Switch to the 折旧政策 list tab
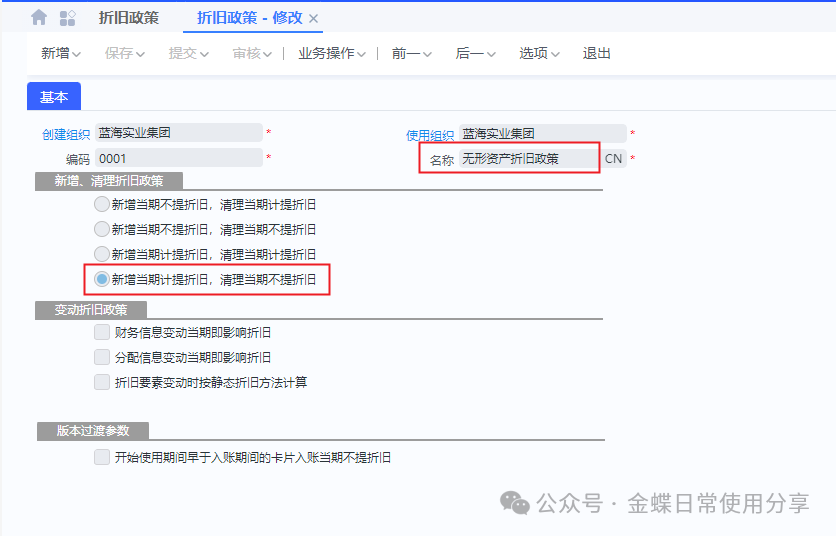 click(128, 18)
